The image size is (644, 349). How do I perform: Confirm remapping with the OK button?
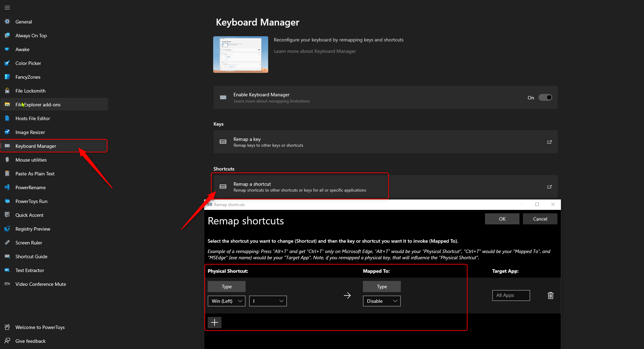pyautogui.click(x=502, y=219)
